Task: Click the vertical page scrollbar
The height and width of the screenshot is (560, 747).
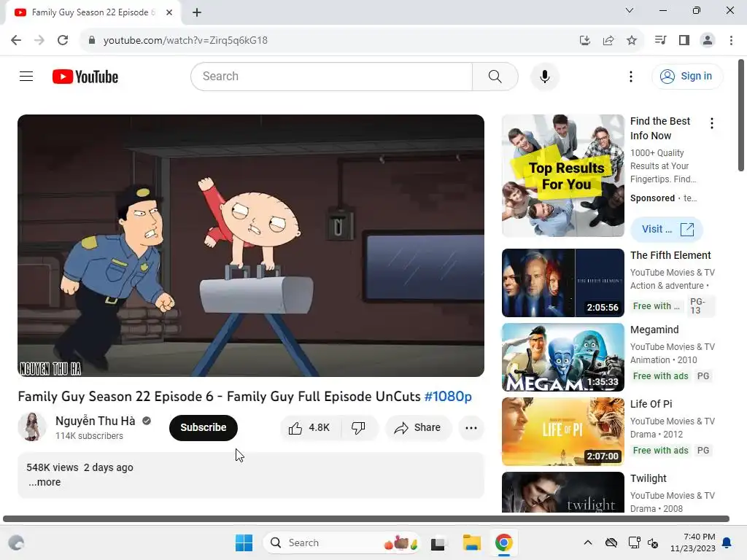Action: [x=741, y=114]
